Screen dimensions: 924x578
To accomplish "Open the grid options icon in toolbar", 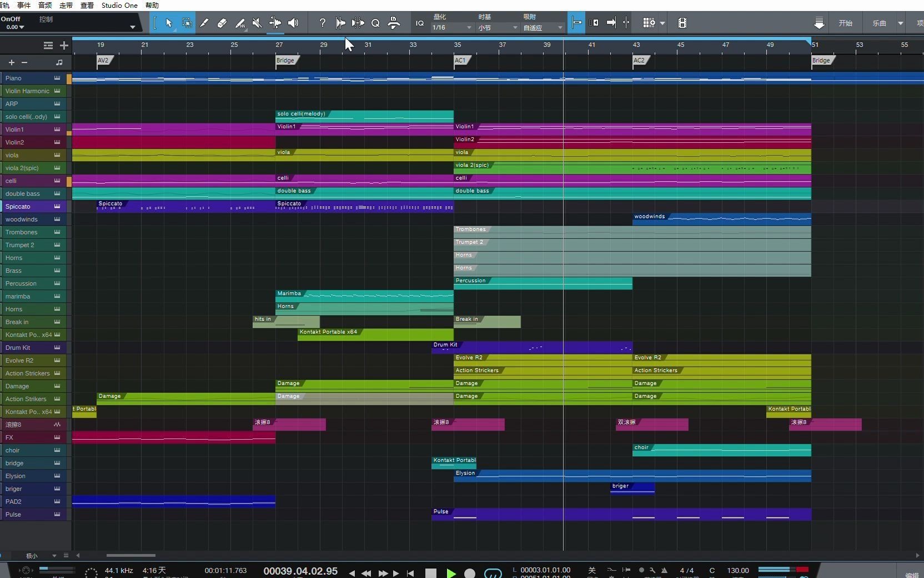I will (x=649, y=23).
